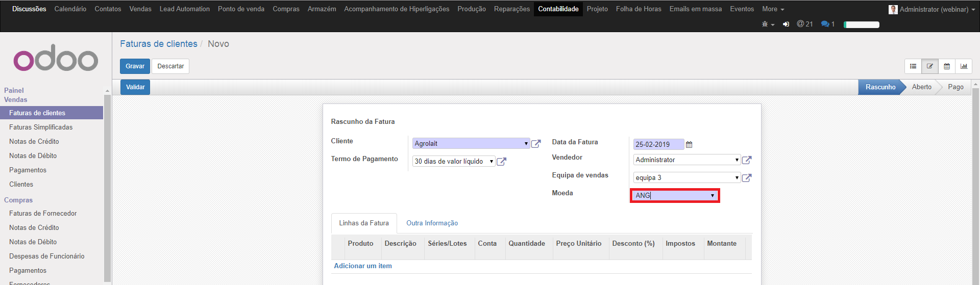Open the More menu in top bar
This screenshot has width=980, height=285.
click(x=773, y=9)
